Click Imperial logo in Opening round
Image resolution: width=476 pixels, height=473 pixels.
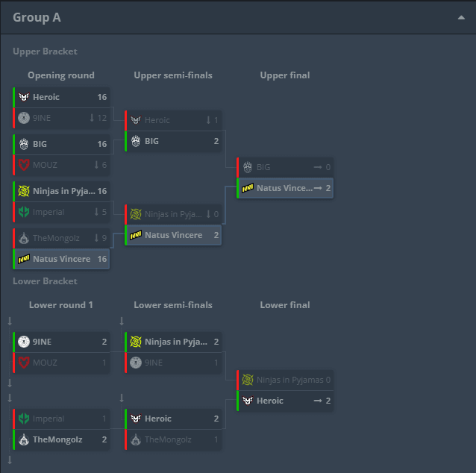[x=24, y=212]
